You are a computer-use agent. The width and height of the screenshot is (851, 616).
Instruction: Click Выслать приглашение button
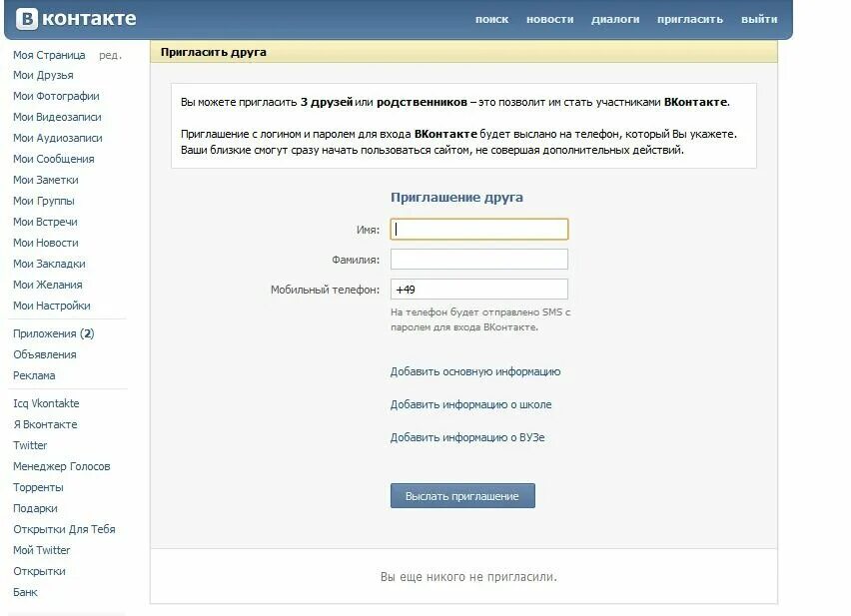coord(462,495)
